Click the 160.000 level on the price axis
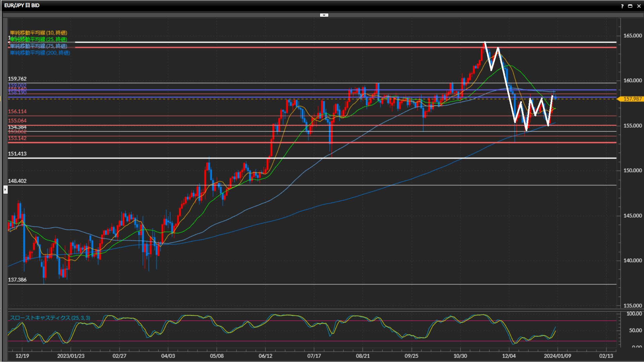644x362 pixels. (632, 80)
